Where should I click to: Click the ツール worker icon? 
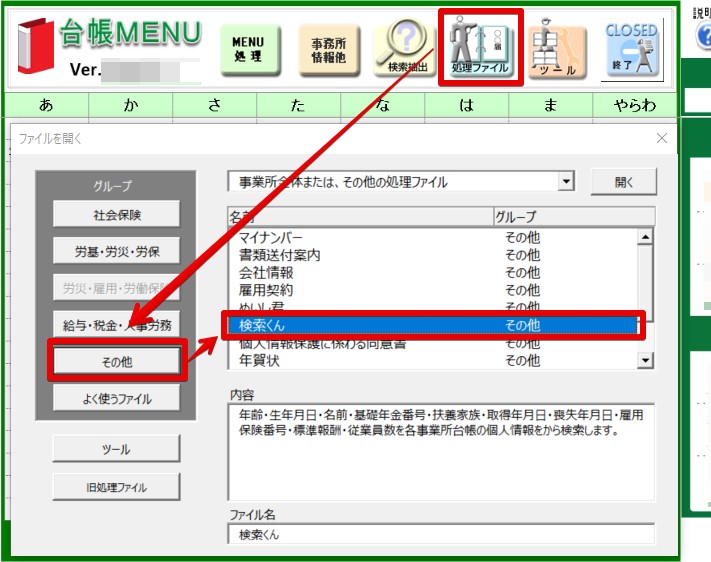point(556,49)
